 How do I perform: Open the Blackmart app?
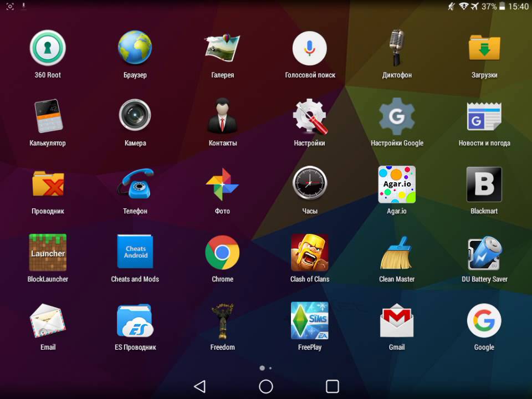click(484, 184)
